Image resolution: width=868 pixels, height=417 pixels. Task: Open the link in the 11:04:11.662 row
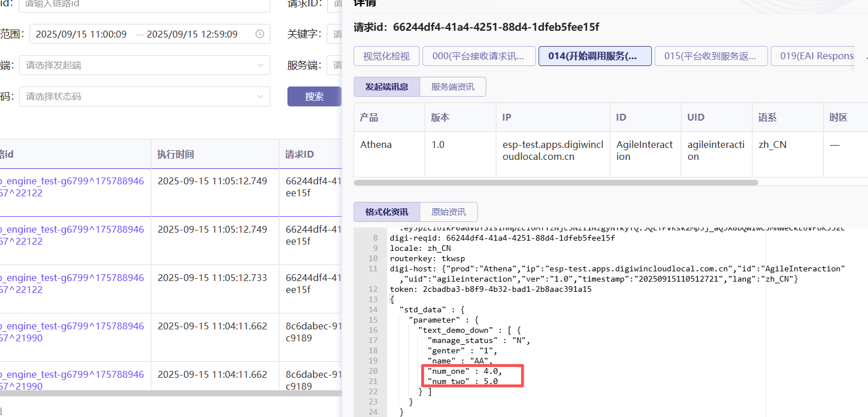pyautogui.click(x=72, y=332)
